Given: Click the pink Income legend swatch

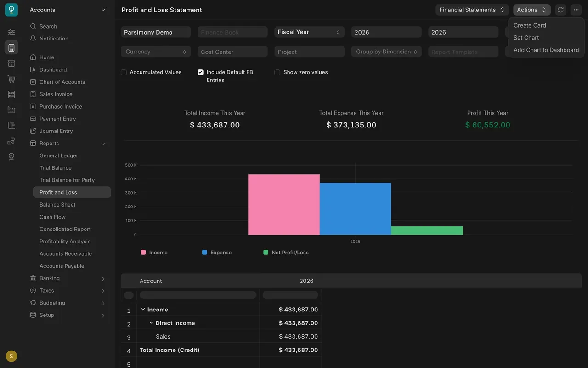Looking at the screenshot, I should pyautogui.click(x=143, y=253).
